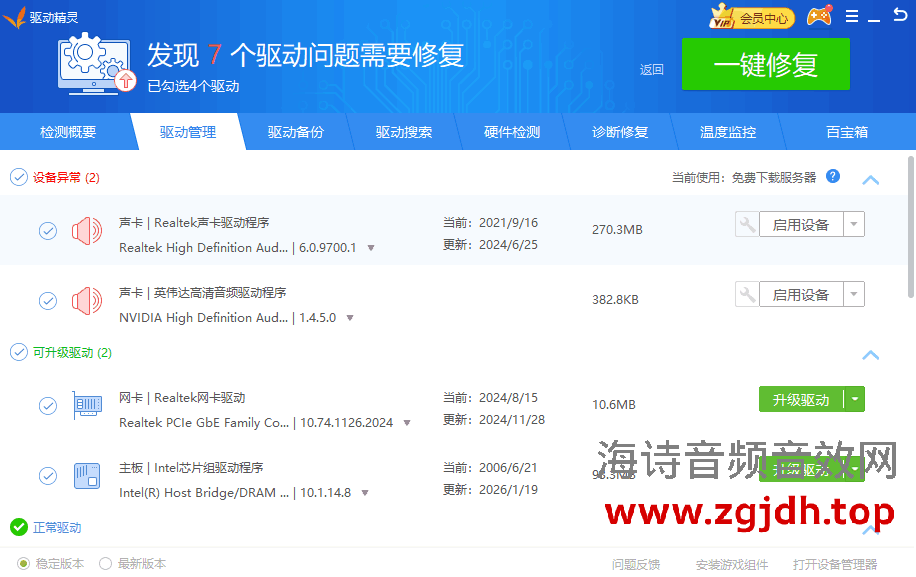Click 启用设备 for Realtek sound card
Viewport: 916px width, 577px height.
coord(801,224)
